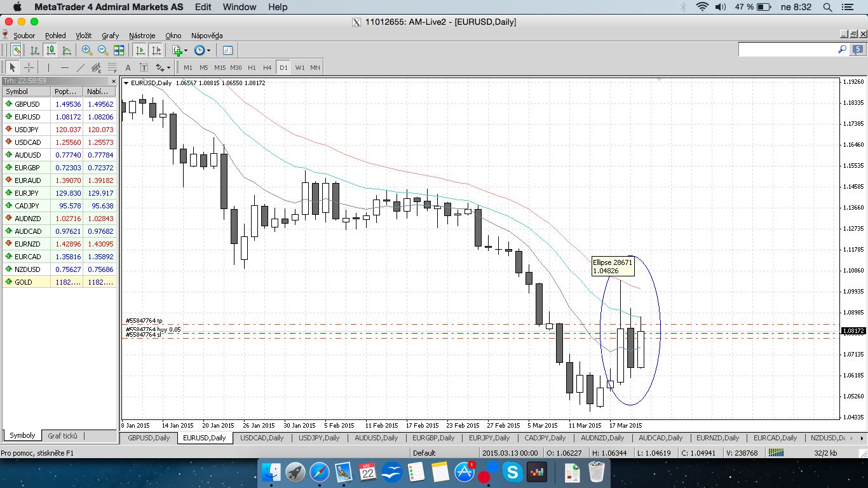Click the current price label 1.08172 on axis
Image resolution: width=868 pixels, height=488 pixels.
coord(852,331)
